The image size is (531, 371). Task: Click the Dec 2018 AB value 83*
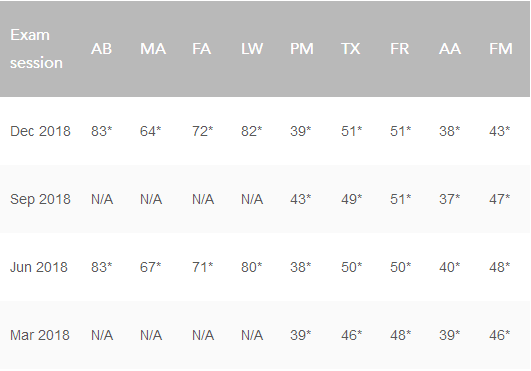pos(101,131)
